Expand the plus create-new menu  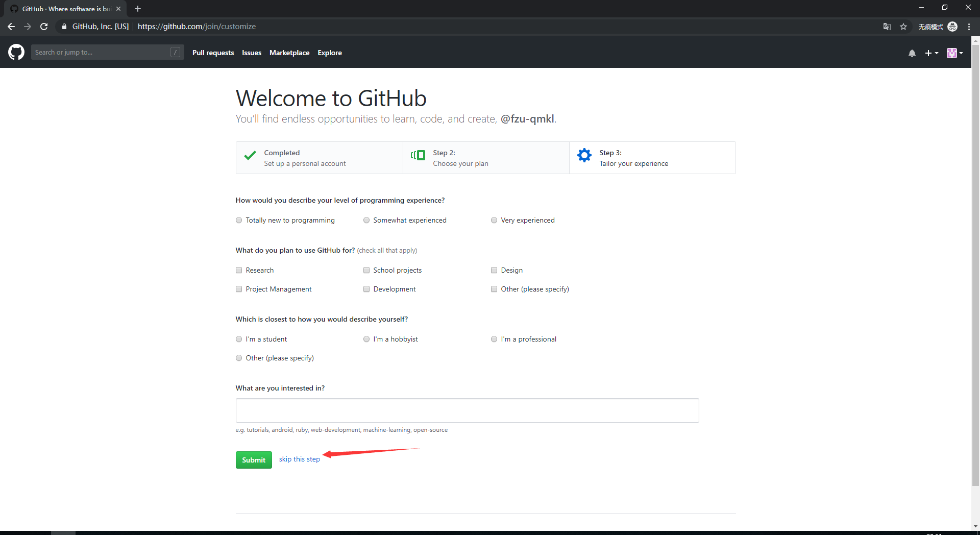[x=932, y=53]
